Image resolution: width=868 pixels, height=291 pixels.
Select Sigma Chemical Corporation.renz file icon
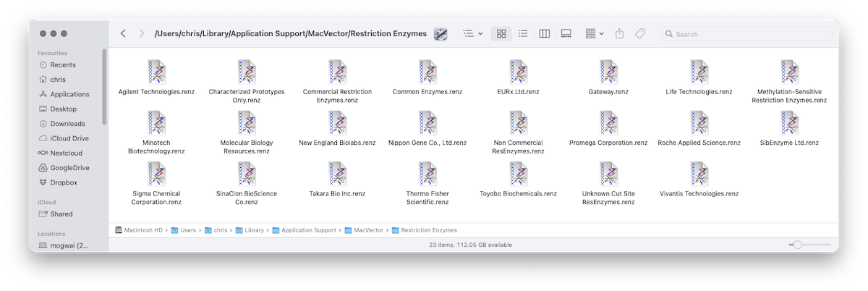[x=157, y=174]
